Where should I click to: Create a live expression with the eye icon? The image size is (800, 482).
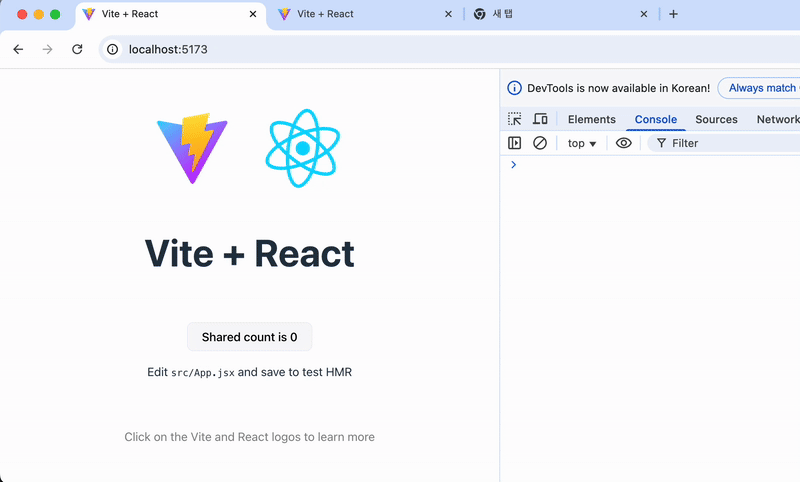pyautogui.click(x=623, y=143)
